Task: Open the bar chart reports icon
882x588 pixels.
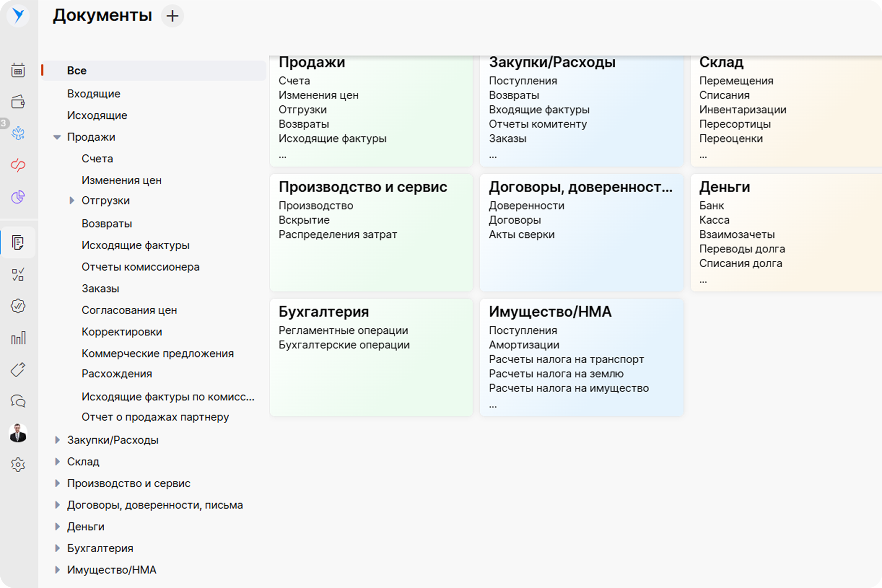Action: click(x=18, y=338)
